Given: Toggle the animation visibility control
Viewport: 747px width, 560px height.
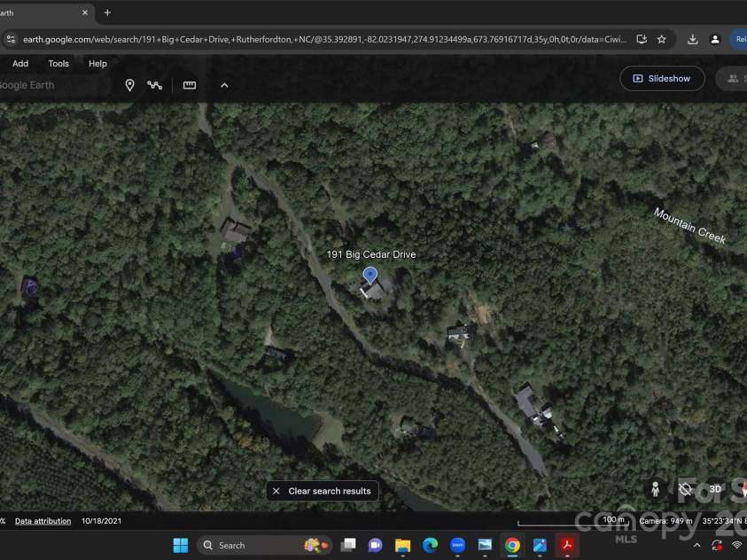Looking at the screenshot, I should coord(686,488).
